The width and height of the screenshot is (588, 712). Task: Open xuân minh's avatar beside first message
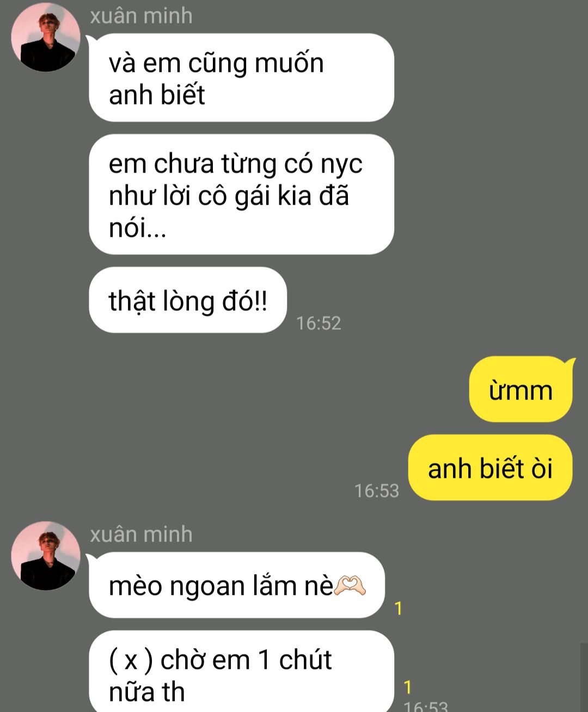click(46, 37)
